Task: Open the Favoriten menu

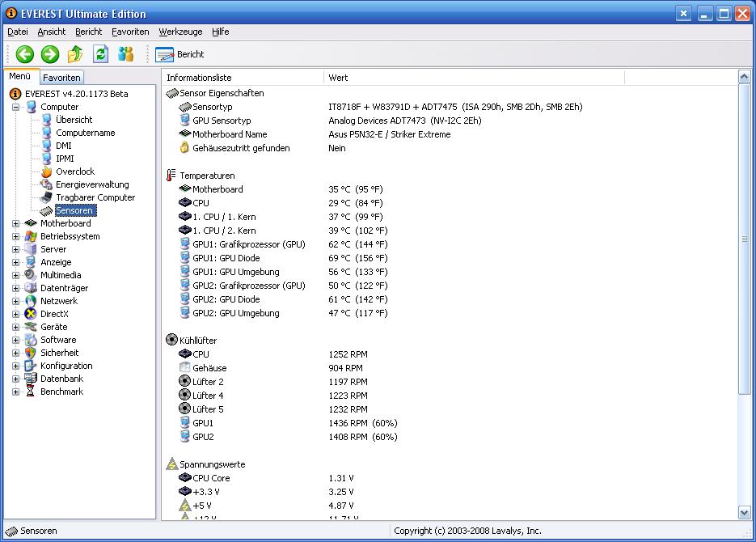Action: tap(130, 32)
